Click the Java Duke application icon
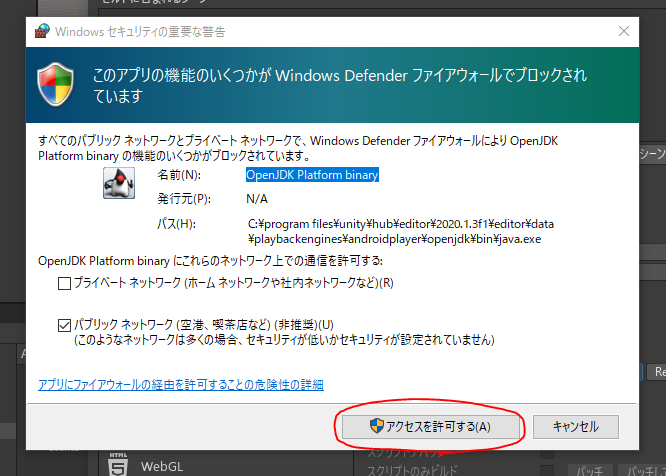 pyautogui.click(x=119, y=183)
